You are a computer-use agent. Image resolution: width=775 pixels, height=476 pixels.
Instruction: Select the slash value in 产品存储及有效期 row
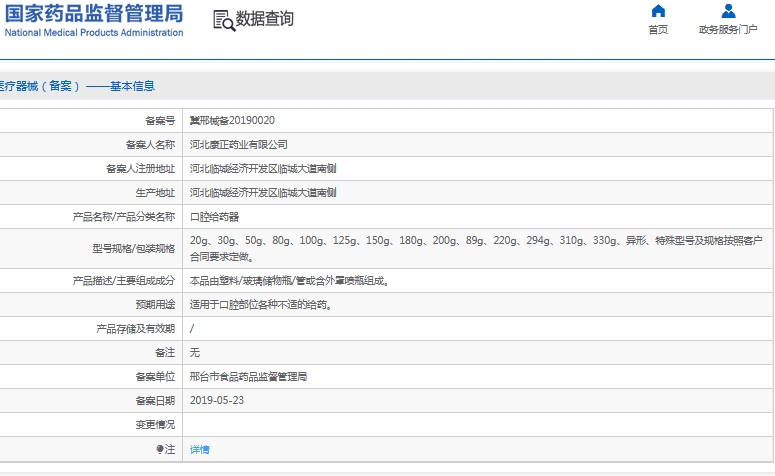click(192, 329)
